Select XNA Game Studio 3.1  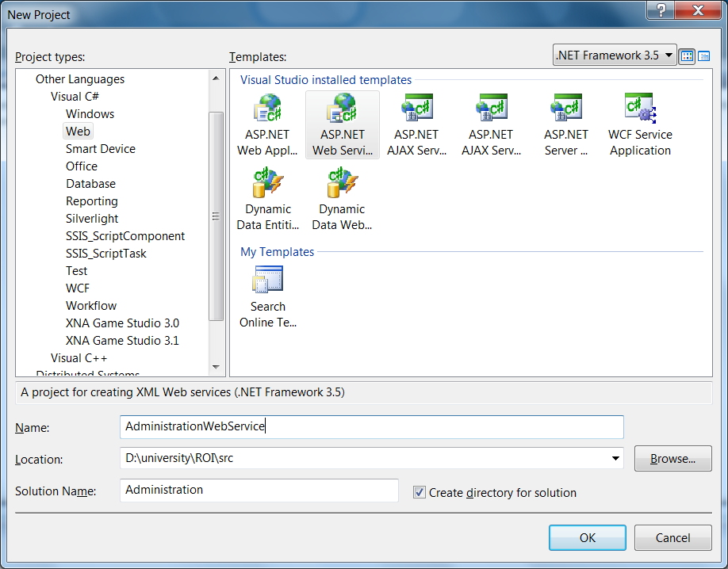[x=123, y=341]
